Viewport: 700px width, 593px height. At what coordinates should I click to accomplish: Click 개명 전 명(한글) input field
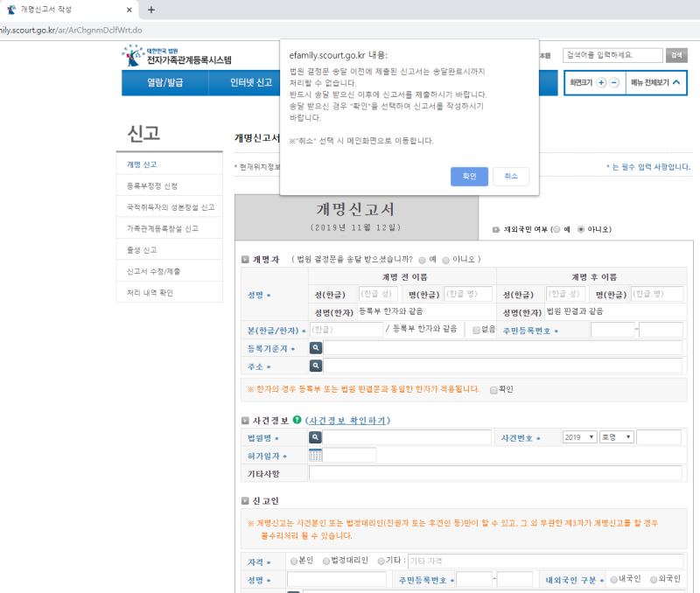tap(469, 294)
